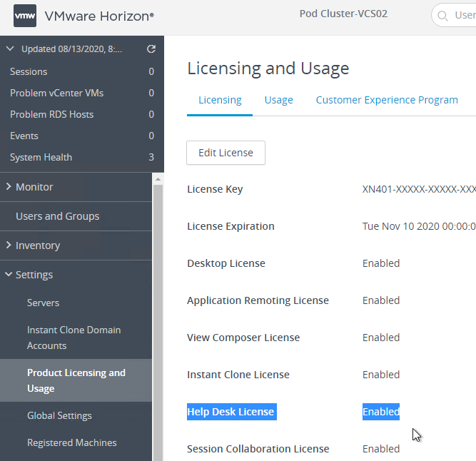The height and width of the screenshot is (461, 476).
Task: Open System Health status row
Action: (x=82, y=157)
